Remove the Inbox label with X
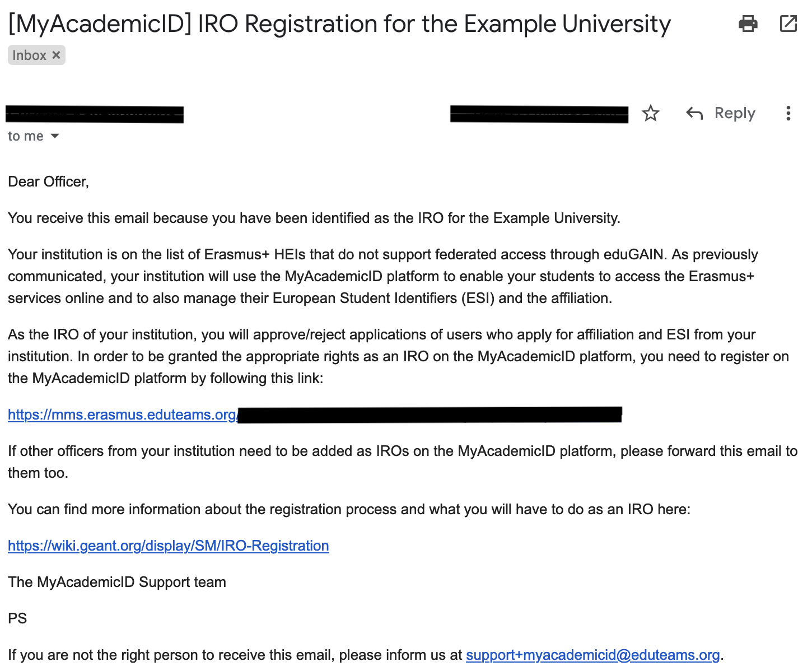Viewport: 812px width, 671px height. tap(56, 55)
